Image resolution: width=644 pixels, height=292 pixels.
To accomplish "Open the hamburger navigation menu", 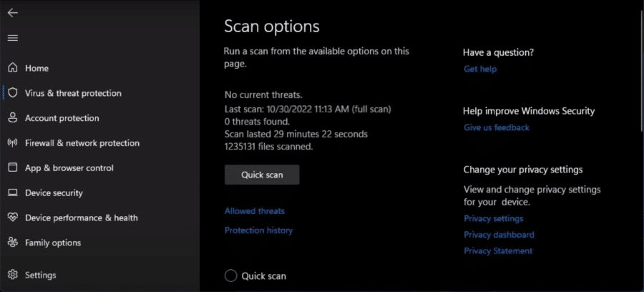I will tap(13, 38).
